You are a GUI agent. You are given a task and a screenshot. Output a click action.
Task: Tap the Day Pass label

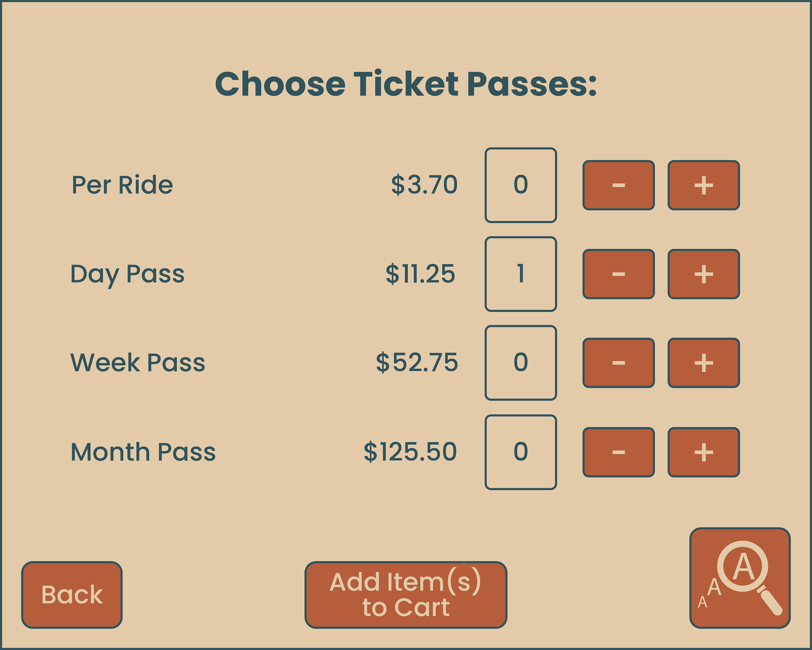(127, 274)
